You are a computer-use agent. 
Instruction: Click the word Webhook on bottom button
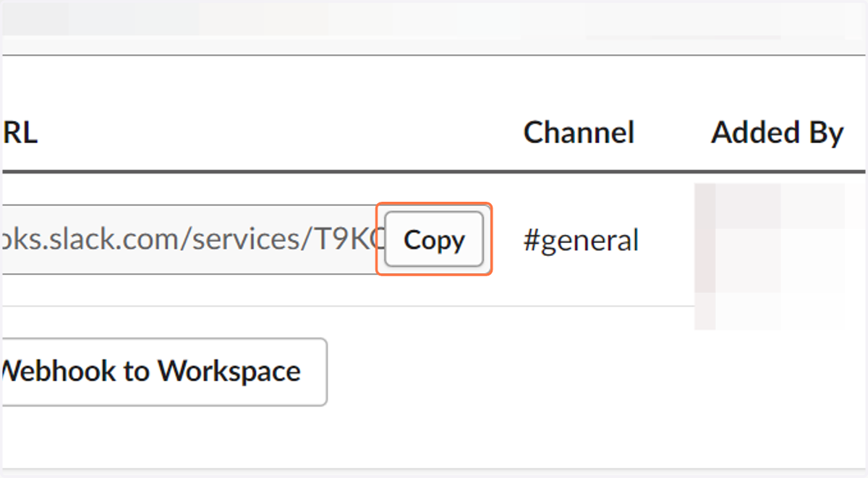pyautogui.click(x=58, y=372)
